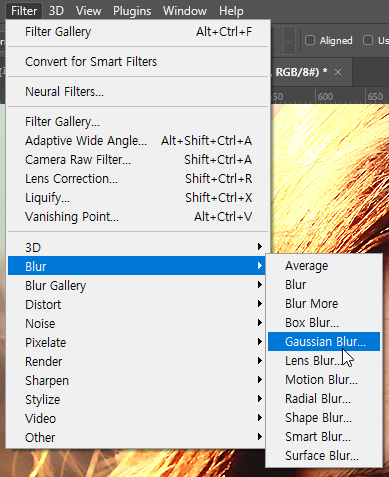
Task: Apply Blur More filter
Action: pos(324,304)
